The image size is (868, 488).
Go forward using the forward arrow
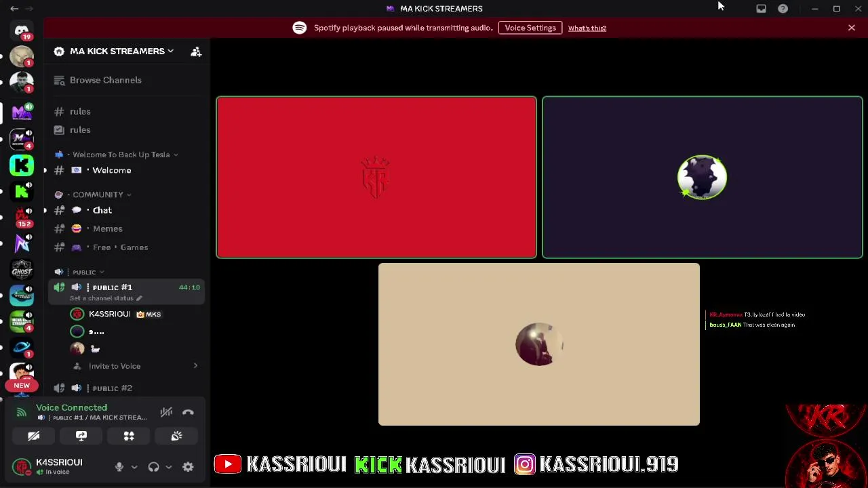click(30, 9)
